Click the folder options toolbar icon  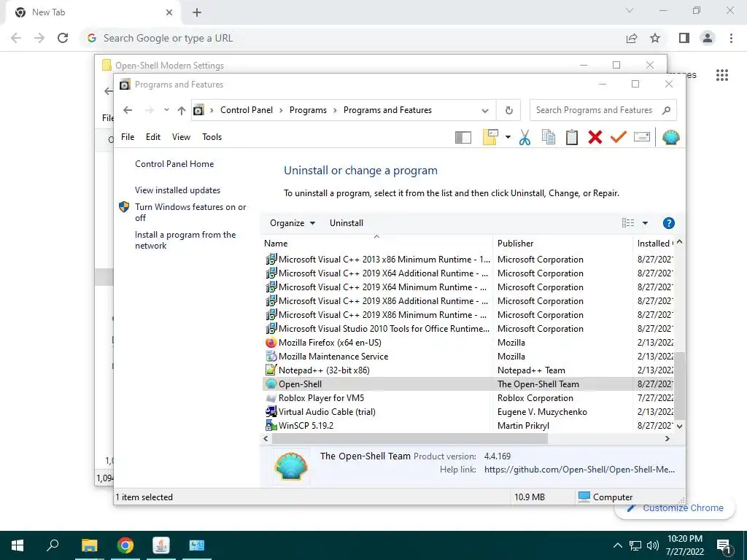click(490, 138)
